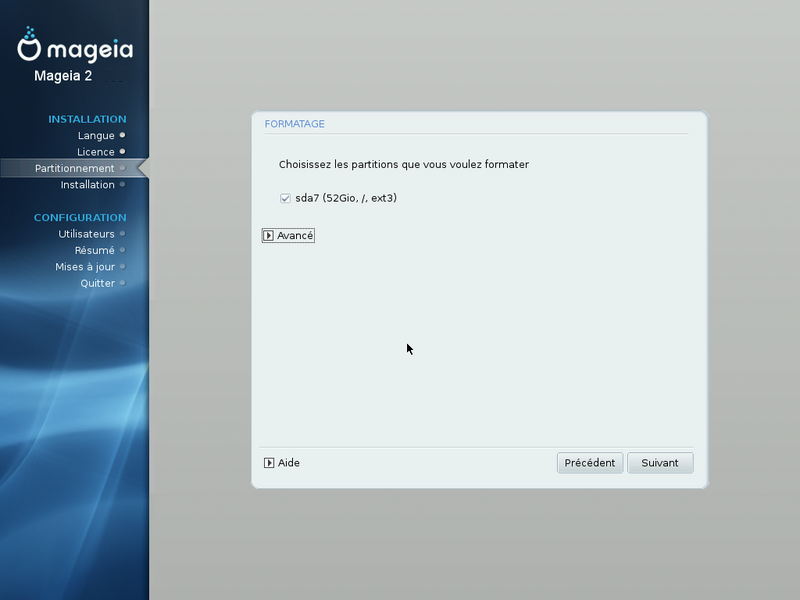Continue with the Suivant button
The width and height of the screenshot is (800, 600).
coord(660,463)
